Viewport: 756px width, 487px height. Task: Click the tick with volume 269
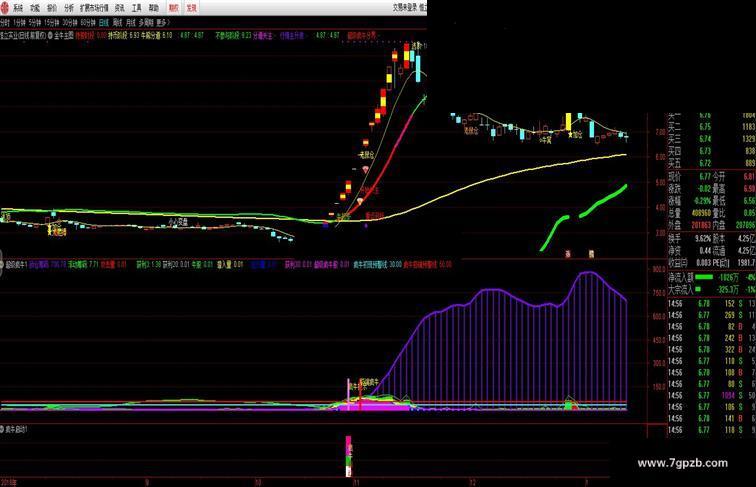[712, 315]
